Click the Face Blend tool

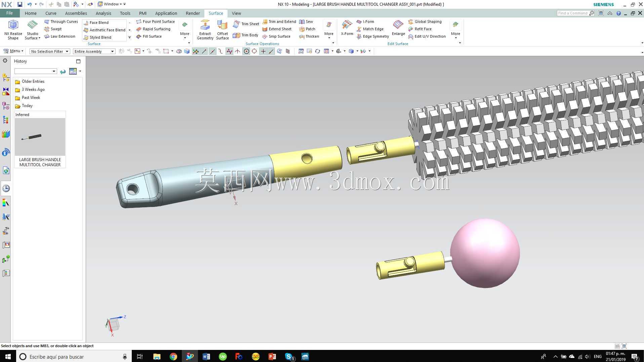96,23
